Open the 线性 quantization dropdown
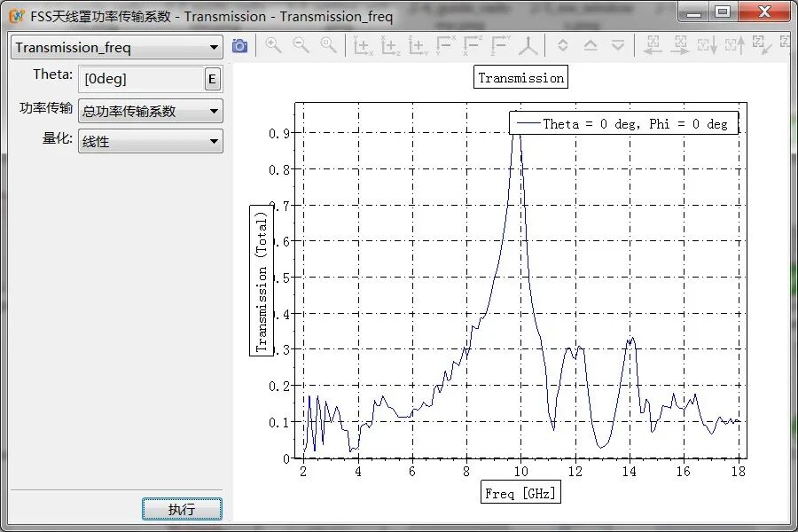 [x=151, y=141]
